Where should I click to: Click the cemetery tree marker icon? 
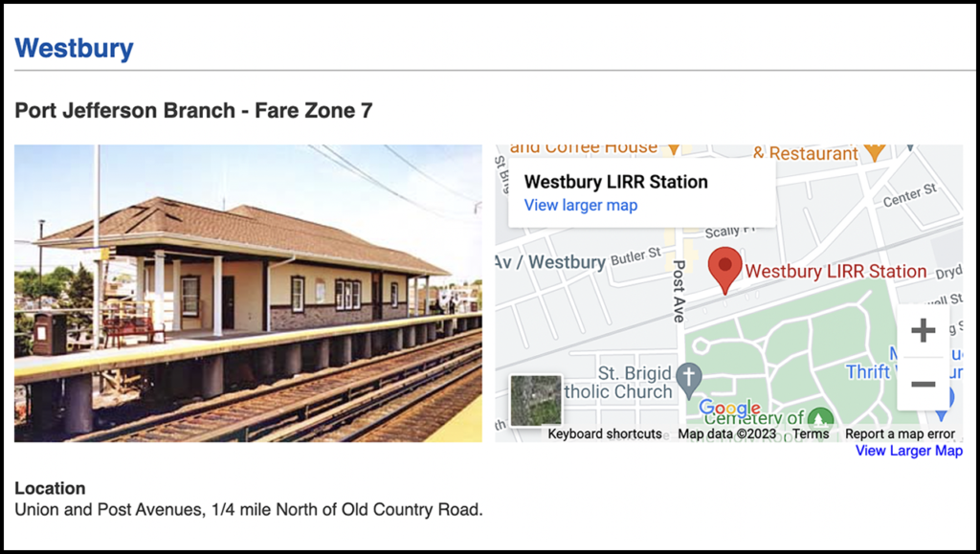(x=819, y=418)
